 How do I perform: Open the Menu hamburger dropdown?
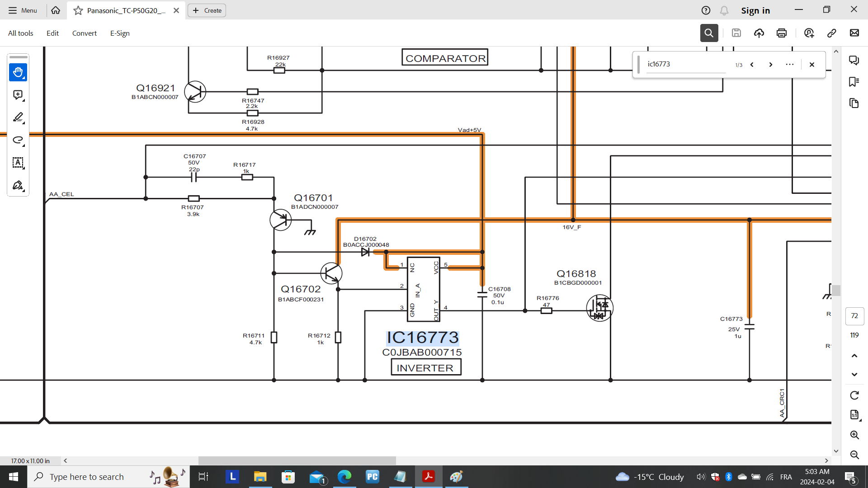click(23, 10)
